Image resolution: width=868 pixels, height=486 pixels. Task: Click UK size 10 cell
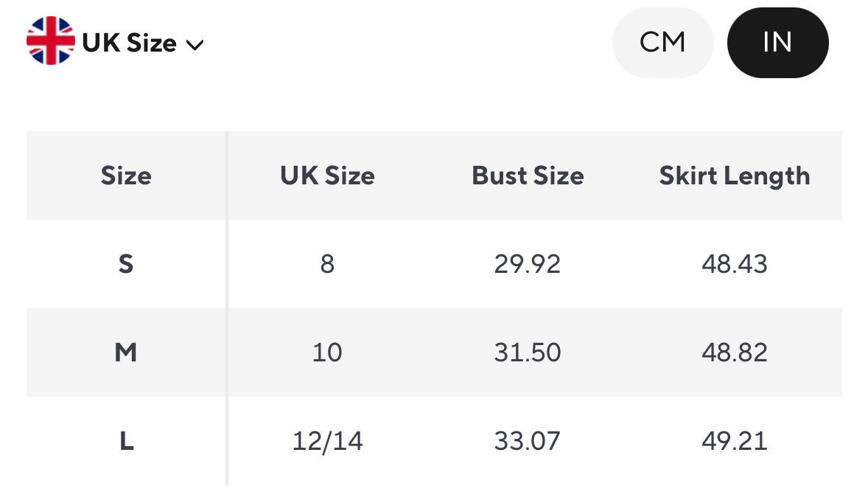[x=327, y=353]
